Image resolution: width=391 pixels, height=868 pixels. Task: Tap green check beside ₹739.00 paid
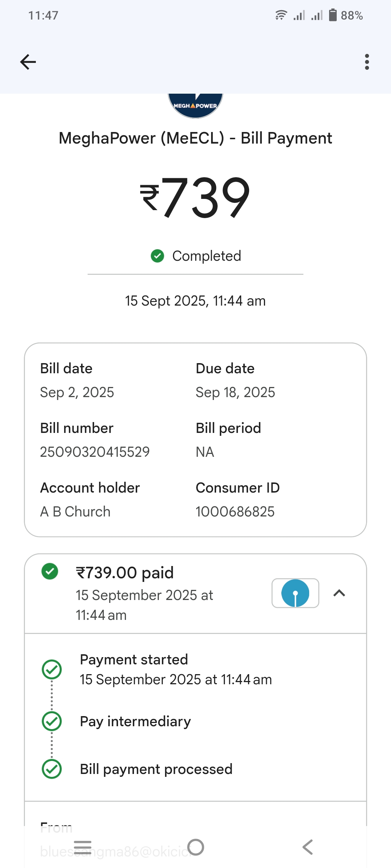[50, 571]
